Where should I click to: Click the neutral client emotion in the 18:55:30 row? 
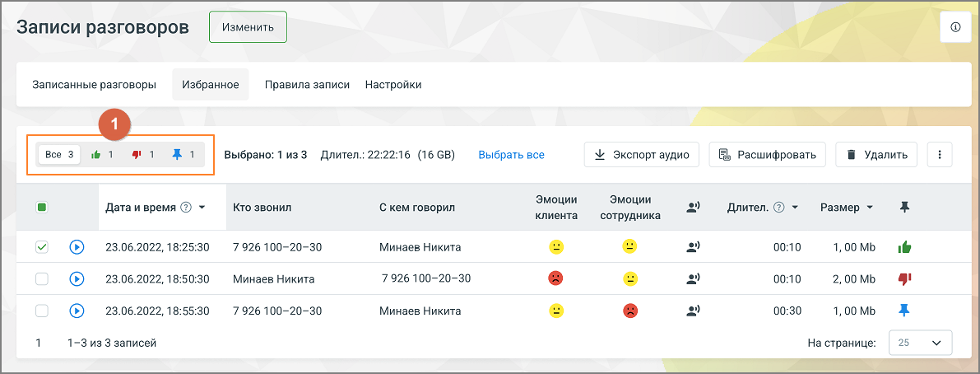click(556, 311)
